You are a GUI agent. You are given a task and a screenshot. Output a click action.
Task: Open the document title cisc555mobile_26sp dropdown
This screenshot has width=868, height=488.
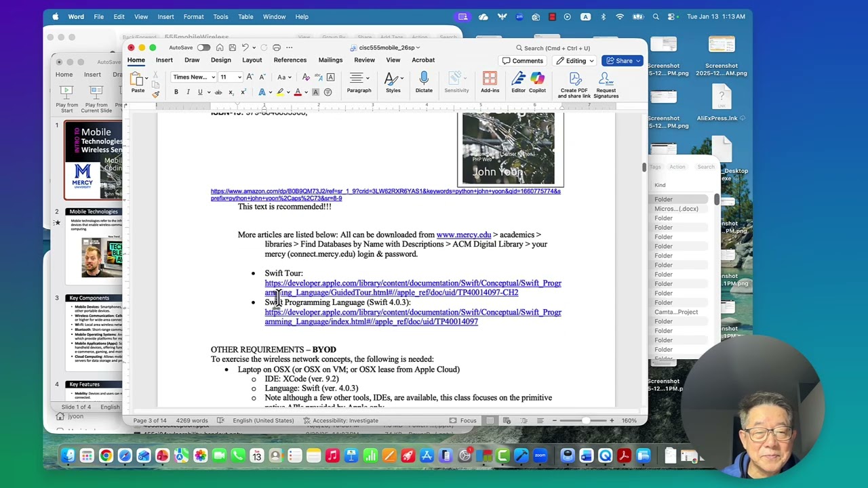tap(387, 47)
